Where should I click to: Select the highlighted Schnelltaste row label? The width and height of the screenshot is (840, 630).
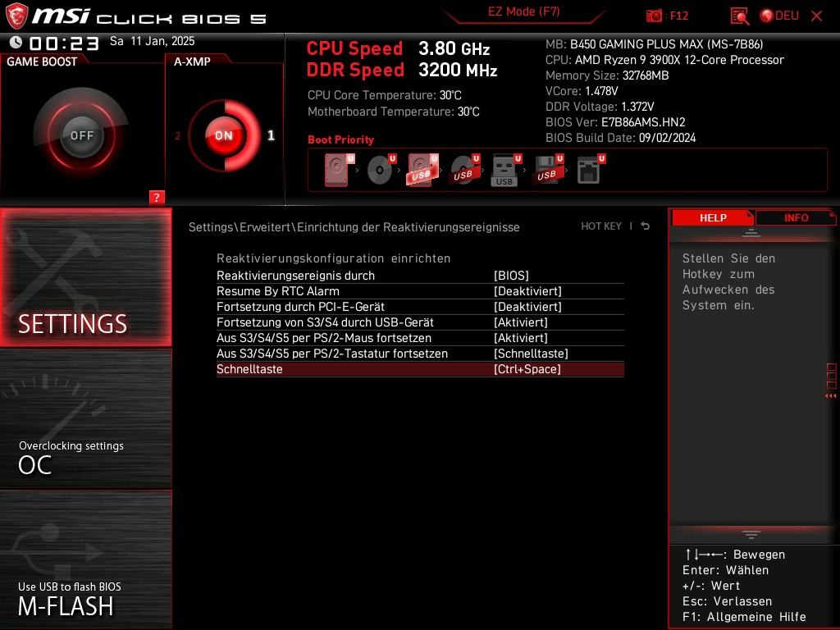(x=249, y=369)
